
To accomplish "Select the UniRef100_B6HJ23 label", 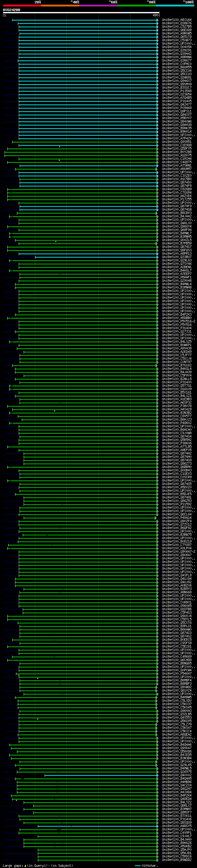I will (177, 419).
